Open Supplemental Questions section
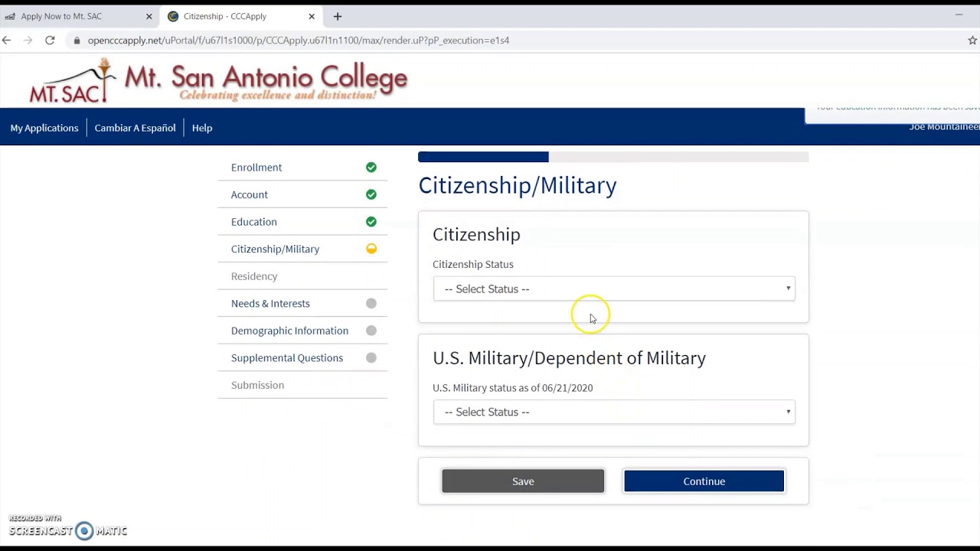Screen dimensions: 980x551 [x=287, y=357]
